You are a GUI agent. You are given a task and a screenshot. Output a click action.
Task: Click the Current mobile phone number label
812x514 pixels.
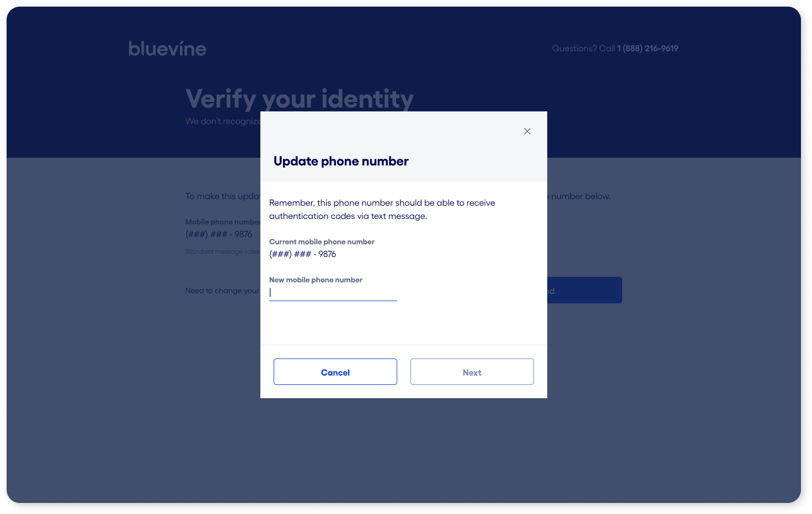point(322,242)
